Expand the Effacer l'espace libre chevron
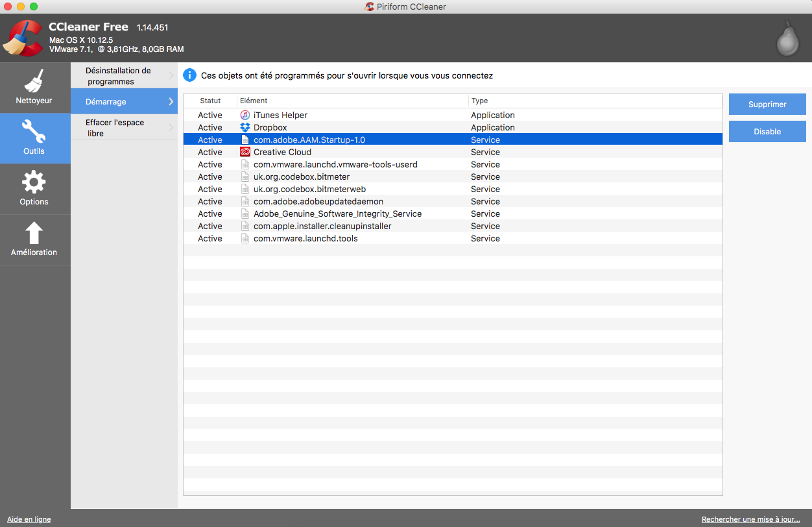This screenshot has height=527, width=812. tap(171, 128)
